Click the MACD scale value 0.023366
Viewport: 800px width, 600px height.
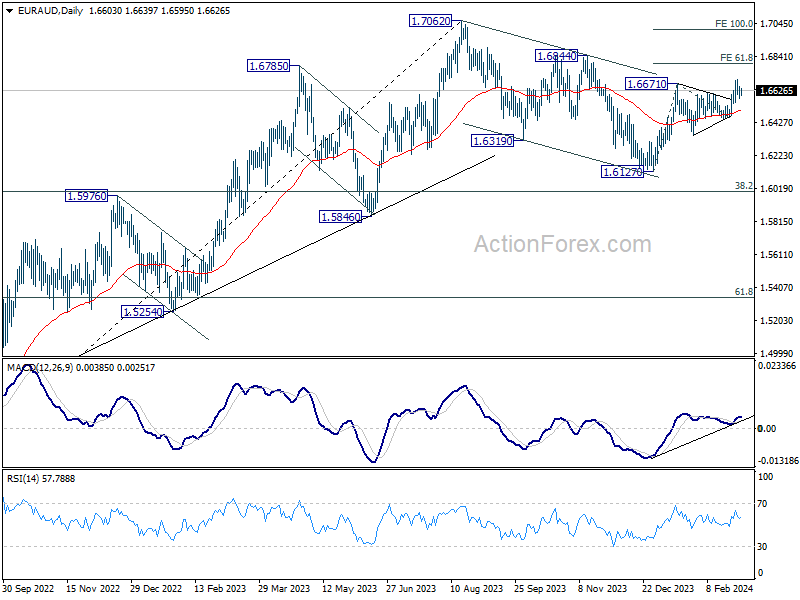[777, 366]
